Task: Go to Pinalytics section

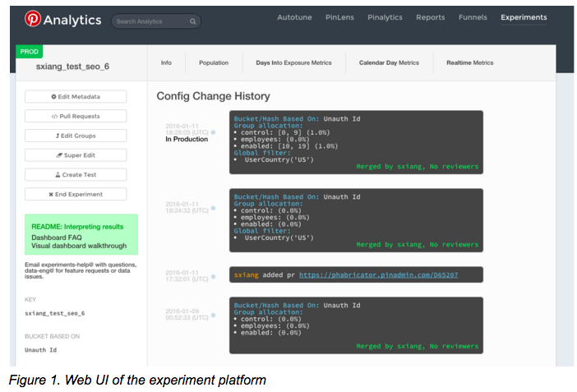Action: (385, 17)
